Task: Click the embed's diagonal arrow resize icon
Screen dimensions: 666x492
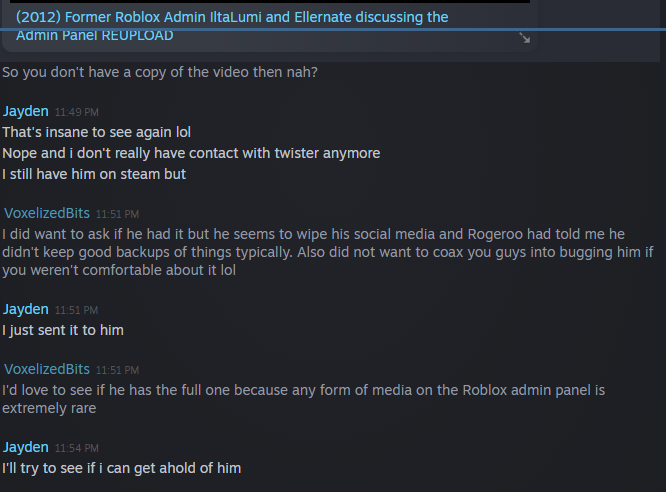Action: click(x=525, y=38)
